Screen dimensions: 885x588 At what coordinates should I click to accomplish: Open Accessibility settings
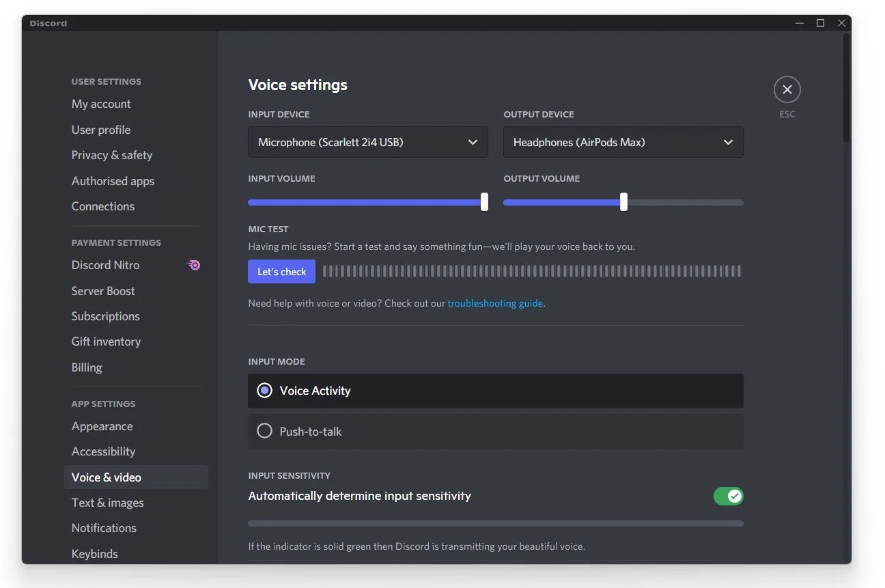[x=103, y=451]
